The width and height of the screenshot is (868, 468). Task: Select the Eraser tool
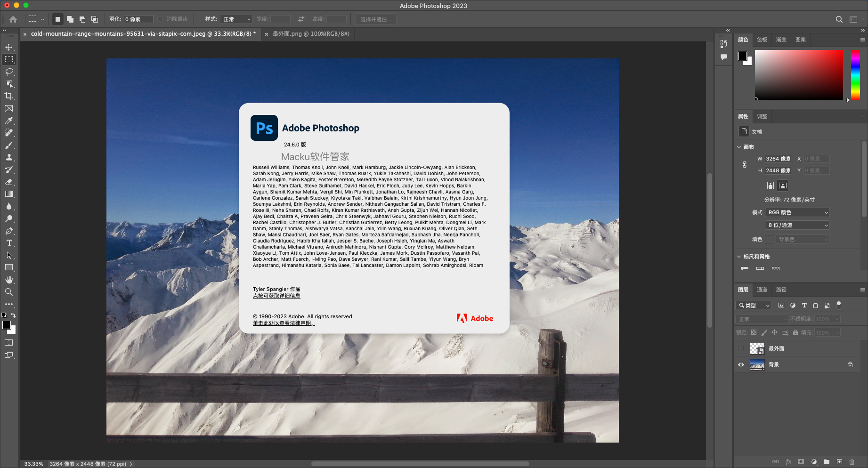click(9, 182)
